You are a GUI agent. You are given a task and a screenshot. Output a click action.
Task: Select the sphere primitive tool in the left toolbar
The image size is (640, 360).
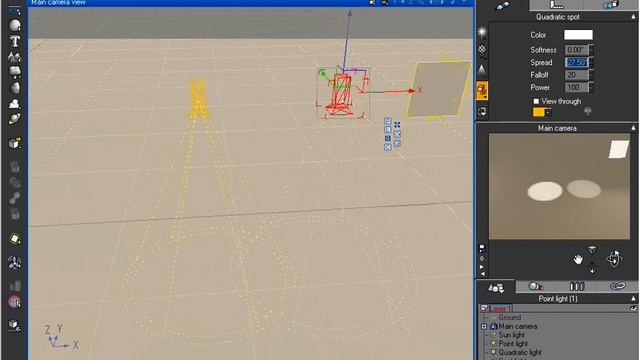[15, 25]
